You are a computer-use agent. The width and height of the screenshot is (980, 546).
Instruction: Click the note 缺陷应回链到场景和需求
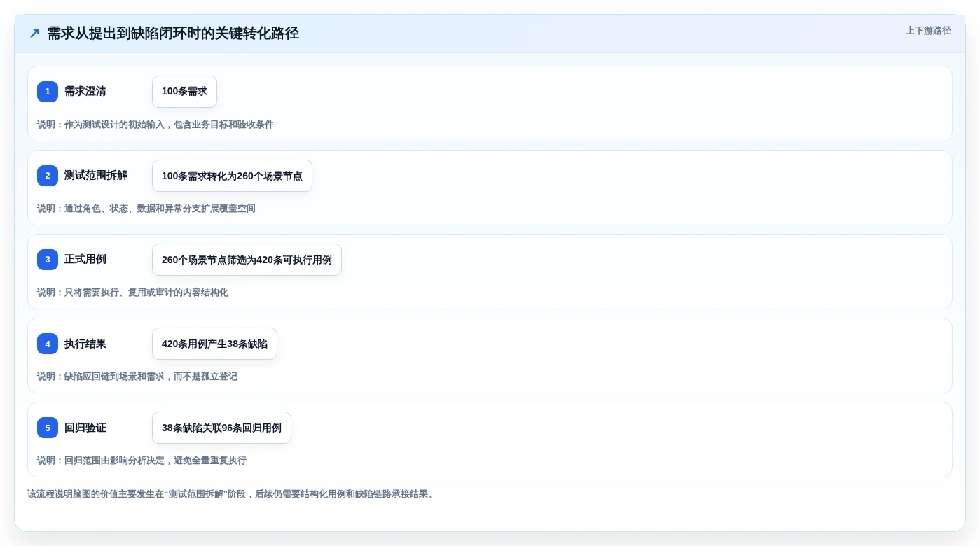[114, 377]
